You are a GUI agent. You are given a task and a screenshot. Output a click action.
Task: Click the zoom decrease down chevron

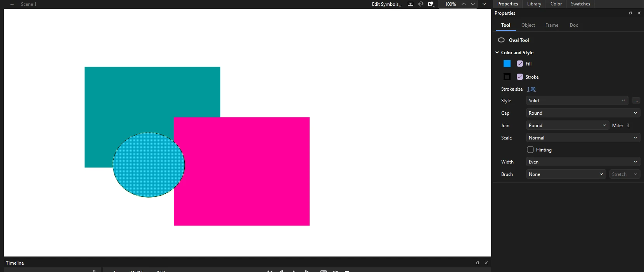473,4
